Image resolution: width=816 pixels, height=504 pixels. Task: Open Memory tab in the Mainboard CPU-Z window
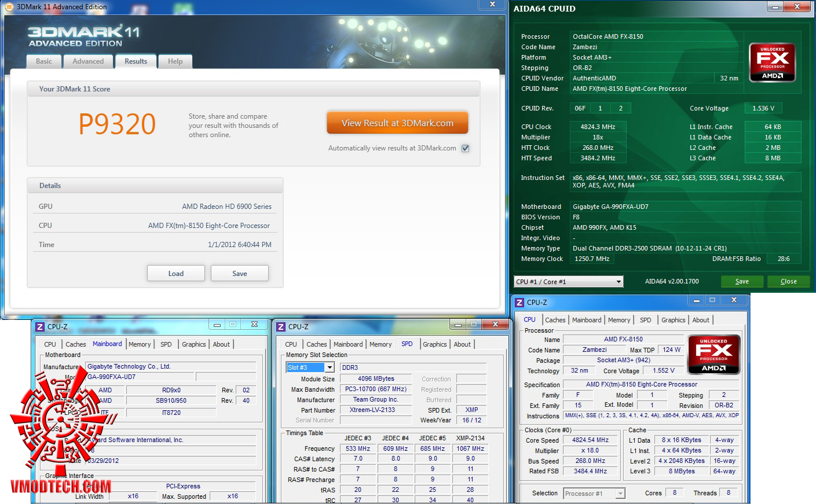click(140, 344)
